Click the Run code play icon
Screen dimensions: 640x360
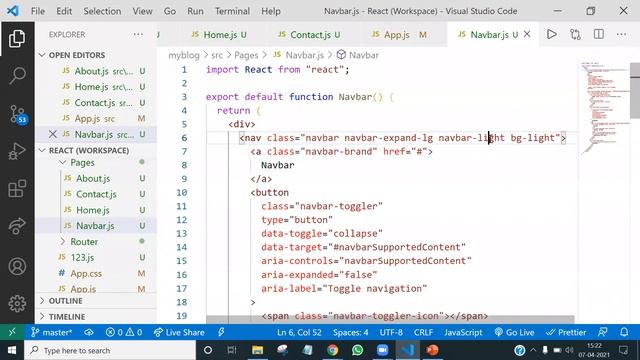551,34
